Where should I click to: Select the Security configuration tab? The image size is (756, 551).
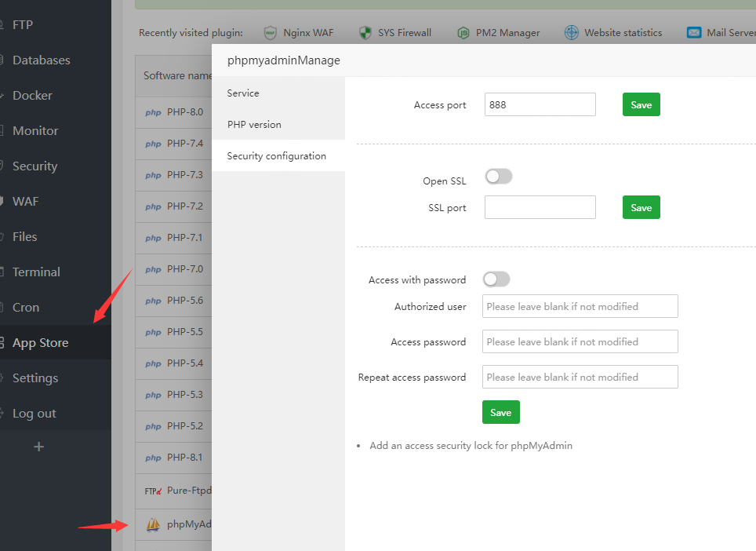[278, 156]
